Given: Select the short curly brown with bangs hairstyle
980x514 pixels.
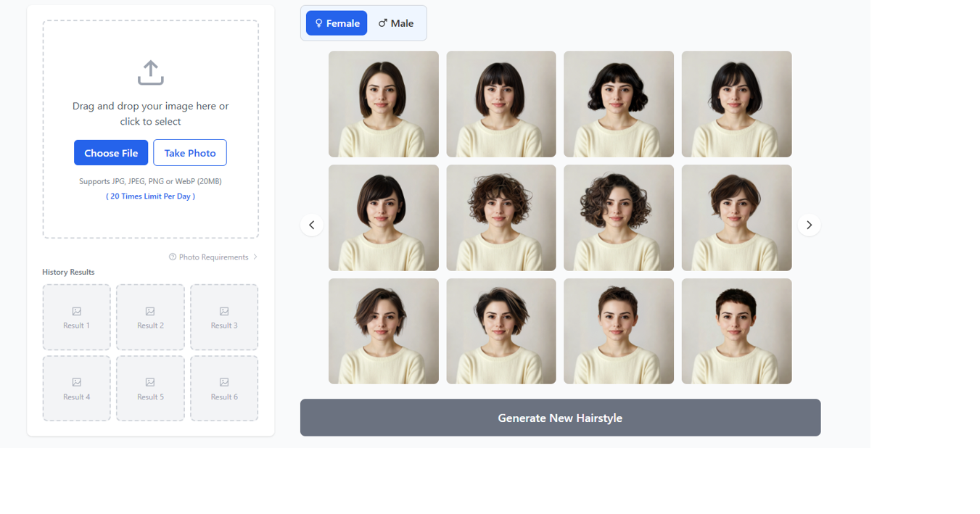Looking at the screenshot, I should click(x=501, y=217).
